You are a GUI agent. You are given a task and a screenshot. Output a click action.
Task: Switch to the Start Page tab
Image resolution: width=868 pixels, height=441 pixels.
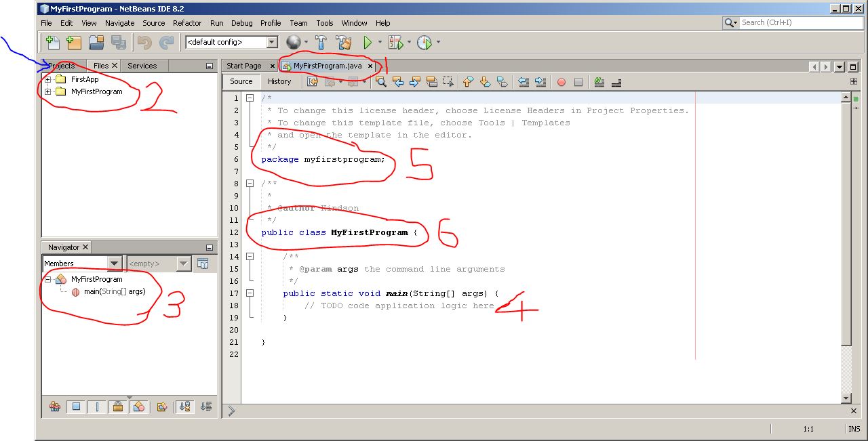pos(244,66)
